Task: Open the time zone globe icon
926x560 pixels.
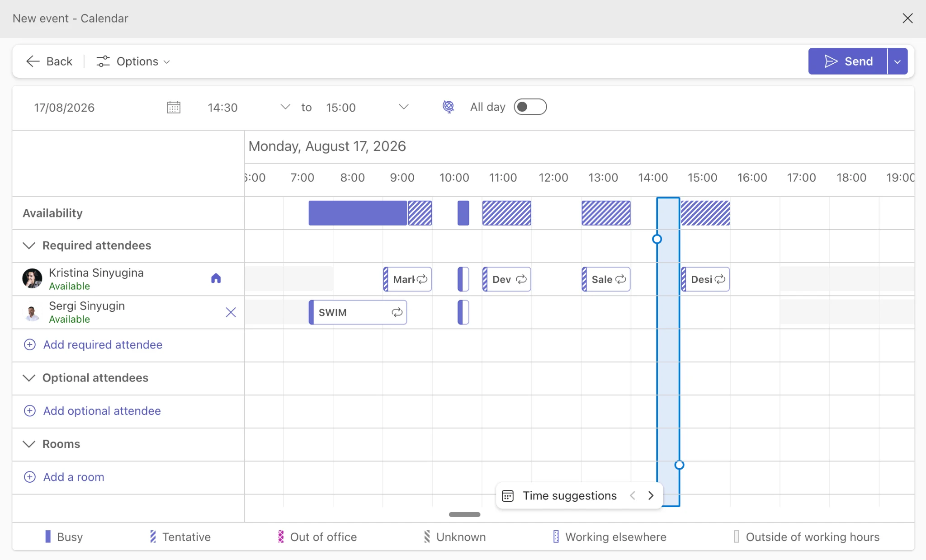Action: click(x=448, y=107)
